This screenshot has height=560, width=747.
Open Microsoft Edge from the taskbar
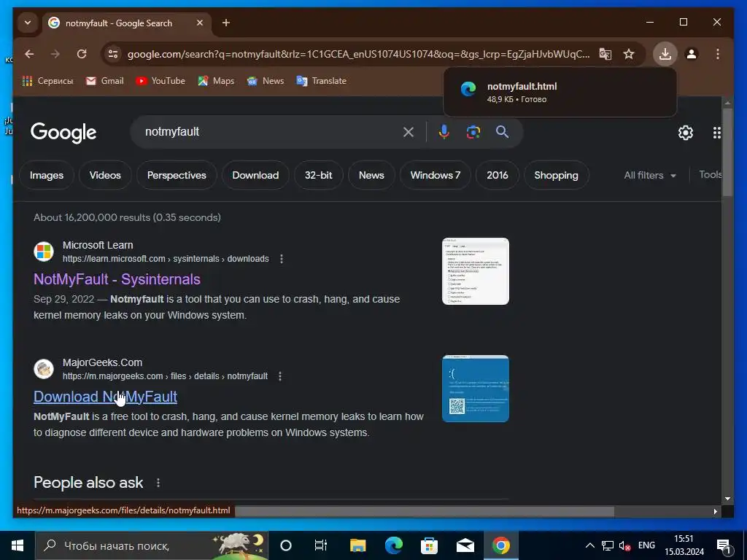[393, 545]
